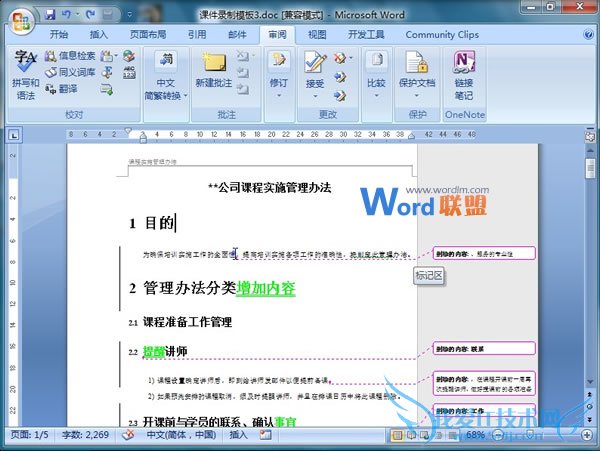Undo the last action
Image resolution: width=600 pixels, height=451 pixels.
66,15
